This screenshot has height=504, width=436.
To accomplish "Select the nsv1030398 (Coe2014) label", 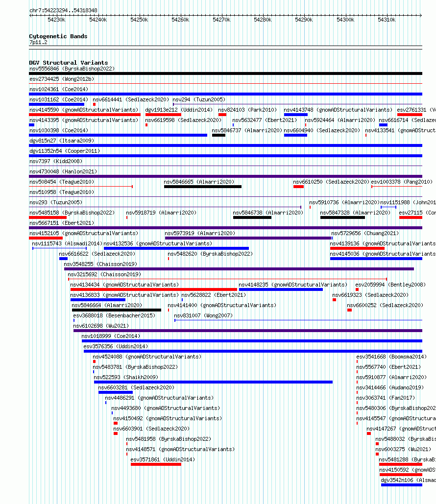I will click(58, 130).
